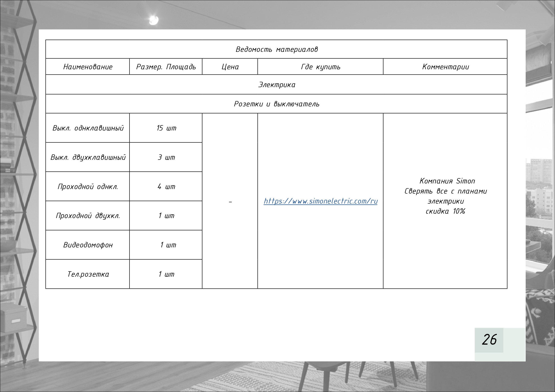Select the 'Видеодомофон' cell
This screenshot has height=392, width=555.
point(88,245)
